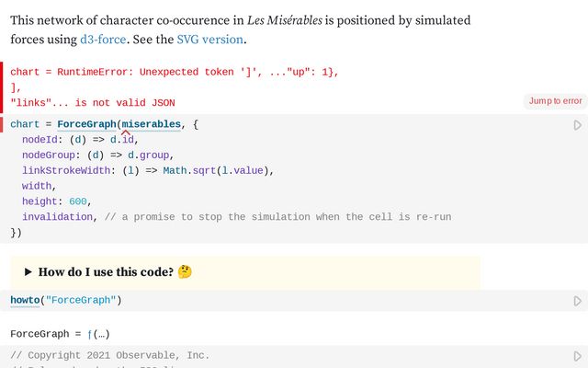Click the miserables reference in code

(x=151, y=124)
